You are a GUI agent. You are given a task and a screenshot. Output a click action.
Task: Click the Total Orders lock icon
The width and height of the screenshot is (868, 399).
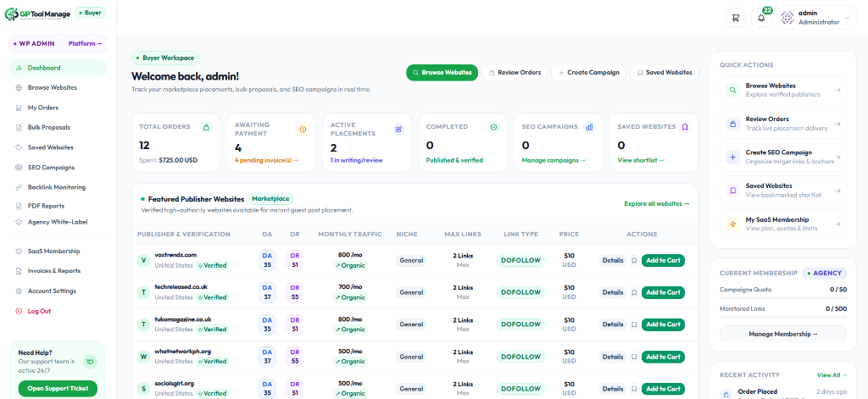[206, 127]
